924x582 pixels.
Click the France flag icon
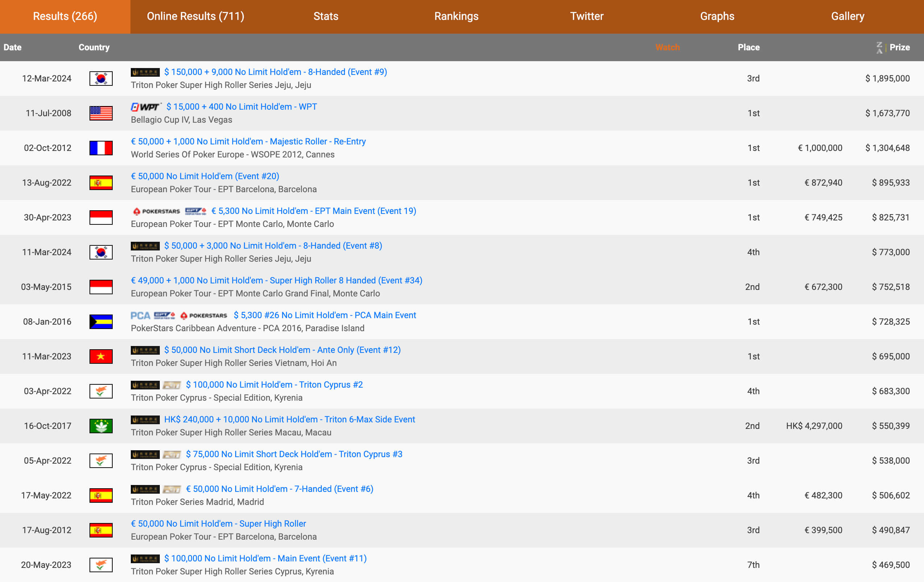click(x=101, y=148)
